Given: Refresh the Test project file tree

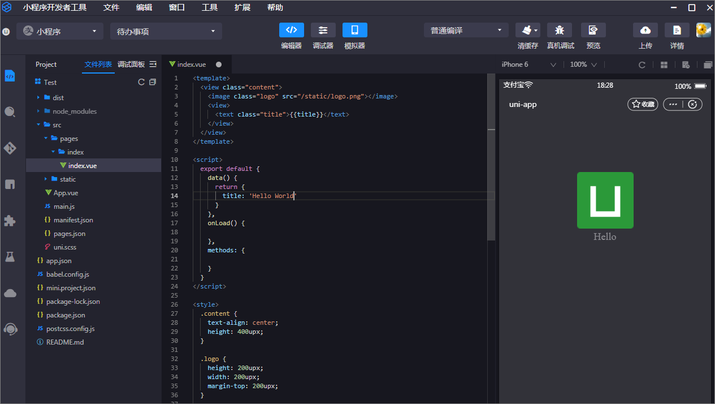Looking at the screenshot, I should (141, 82).
